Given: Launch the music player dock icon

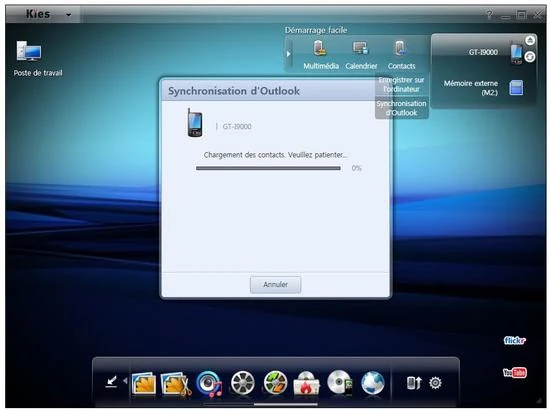Looking at the screenshot, I should (209, 383).
